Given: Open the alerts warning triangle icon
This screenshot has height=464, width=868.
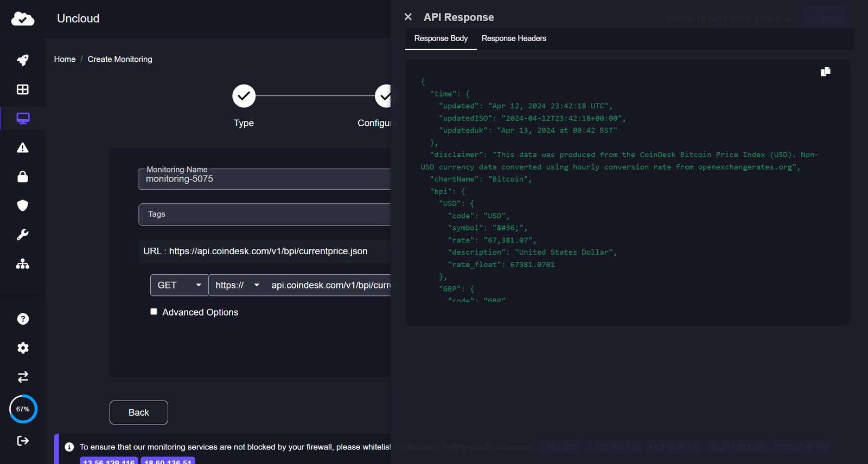Looking at the screenshot, I should tap(23, 147).
